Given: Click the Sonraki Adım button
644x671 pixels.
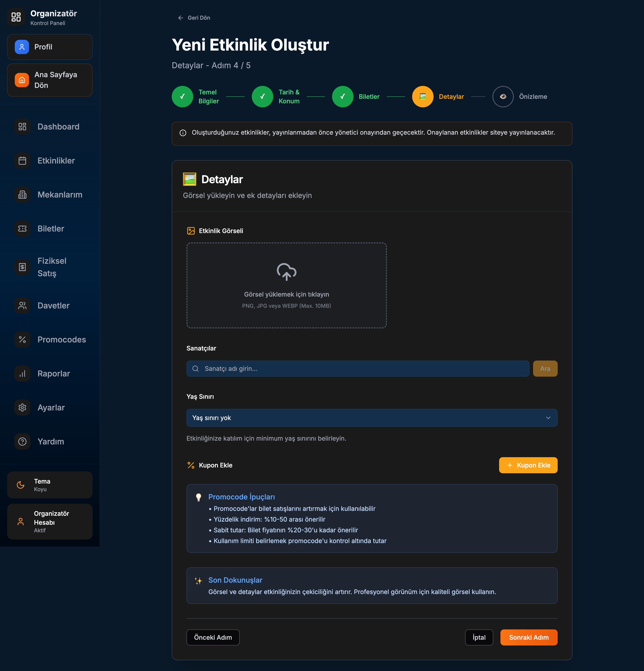Looking at the screenshot, I should point(528,637).
